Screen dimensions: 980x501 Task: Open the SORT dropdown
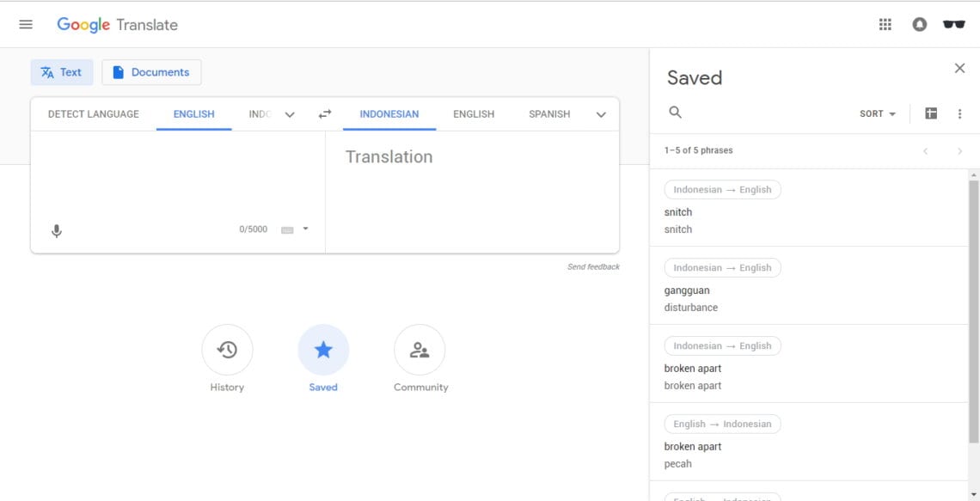(875, 113)
